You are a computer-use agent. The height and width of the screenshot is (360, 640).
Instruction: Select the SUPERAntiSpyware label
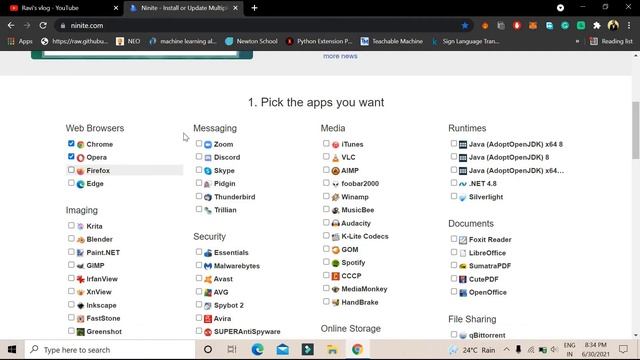(247, 331)
